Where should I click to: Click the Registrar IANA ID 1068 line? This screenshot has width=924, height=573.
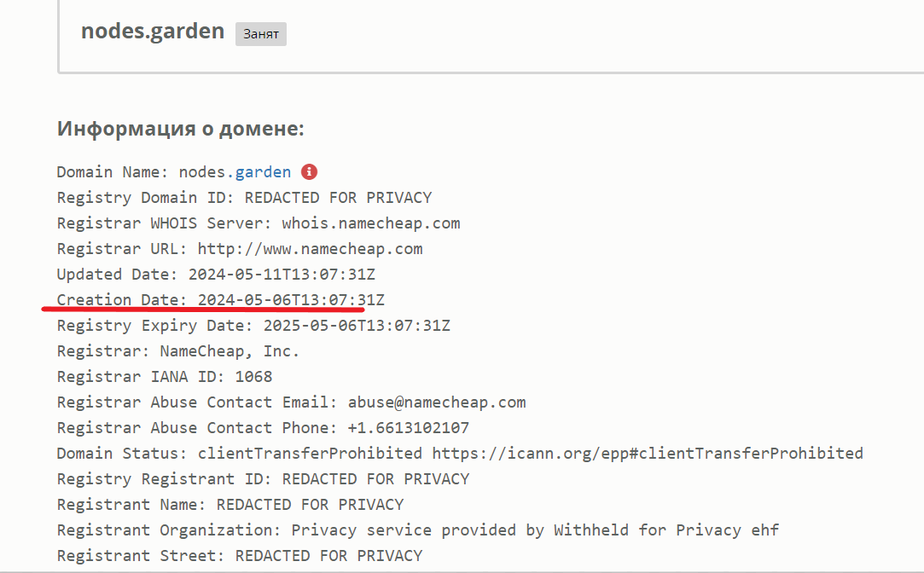click(165, 377)
